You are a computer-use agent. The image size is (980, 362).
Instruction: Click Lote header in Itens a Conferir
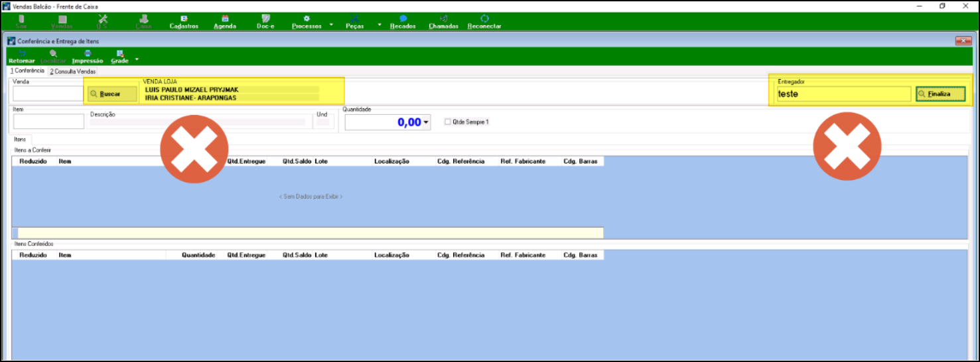tap(321, 161)
